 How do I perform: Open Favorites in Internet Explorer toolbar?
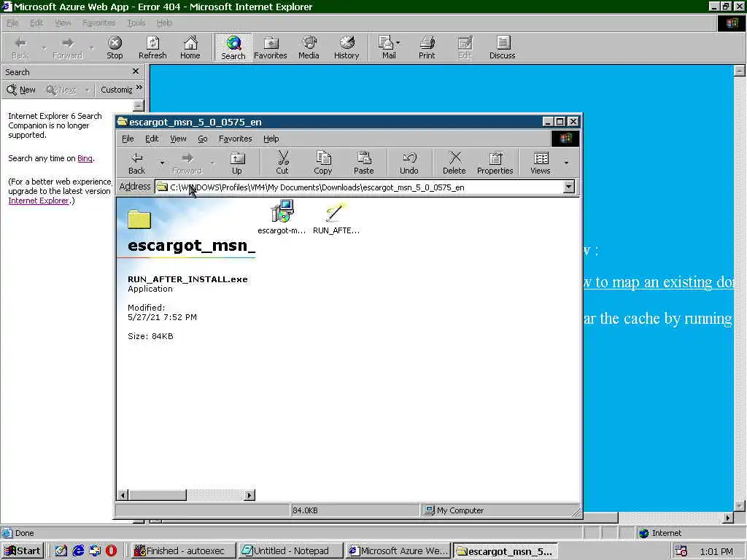click(x=271, y=47)
